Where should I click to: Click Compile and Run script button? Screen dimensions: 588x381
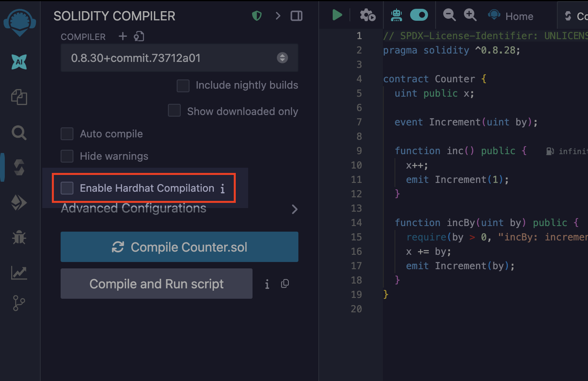point(156,284)
